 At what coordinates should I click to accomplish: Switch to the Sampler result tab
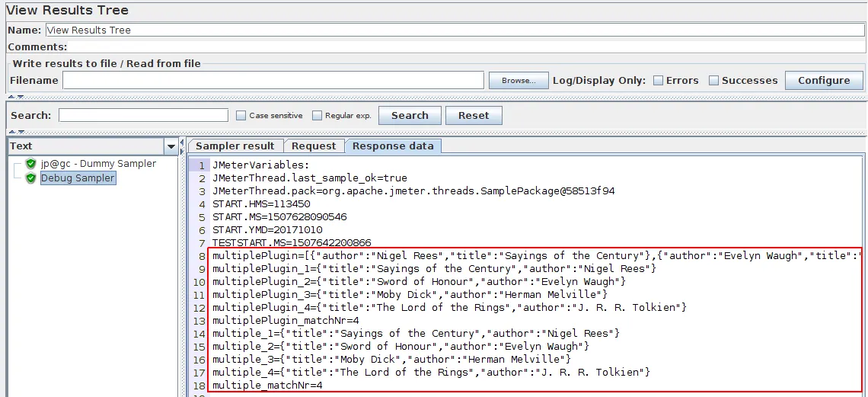click(235, 146)
